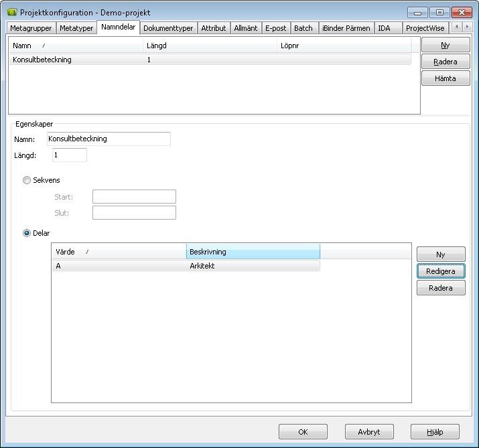Focus the Längd input field
Viewport: 479px width, 448px height.
[x=70, y=155]
